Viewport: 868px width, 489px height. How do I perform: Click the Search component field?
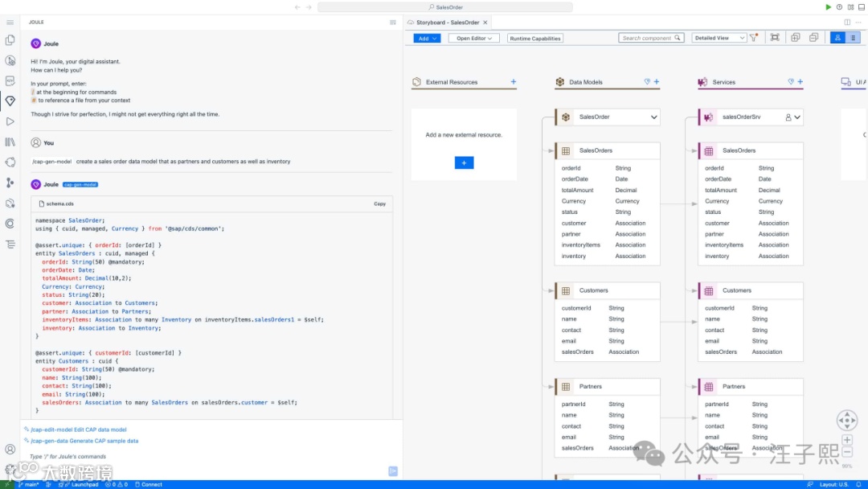[651, 38]
